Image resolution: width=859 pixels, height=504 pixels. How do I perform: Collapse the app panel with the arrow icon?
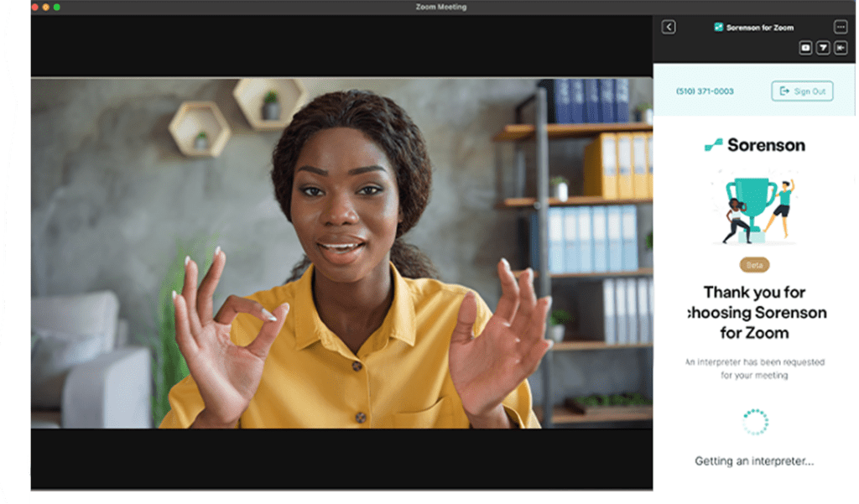pos(842,48)
